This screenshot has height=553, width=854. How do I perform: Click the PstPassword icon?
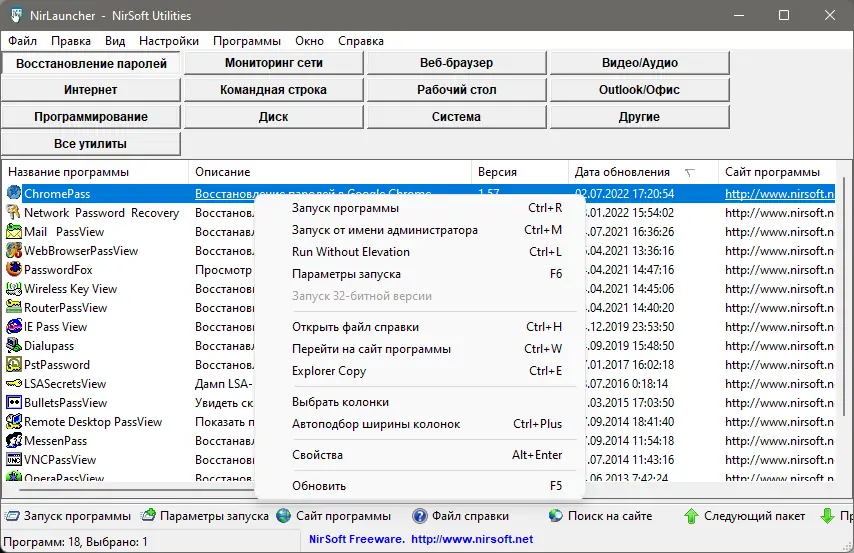14,364
